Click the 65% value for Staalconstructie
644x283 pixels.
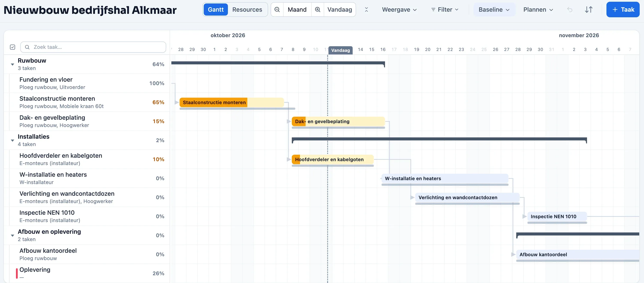(x=158, y=102)
